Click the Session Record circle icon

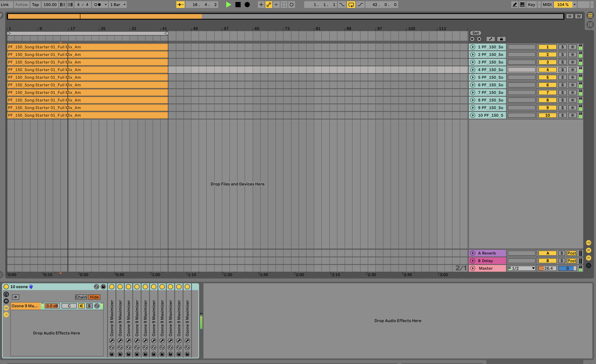pos(292,5)
